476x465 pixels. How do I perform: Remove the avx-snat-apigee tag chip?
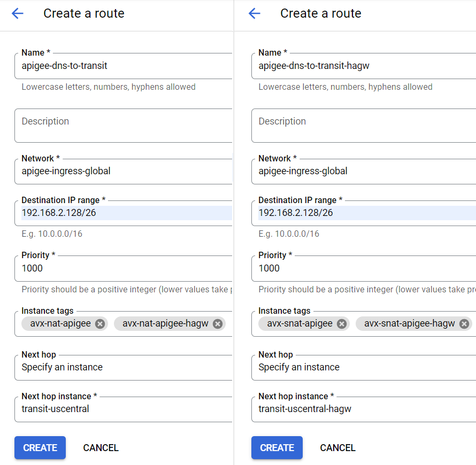[342, 324]
